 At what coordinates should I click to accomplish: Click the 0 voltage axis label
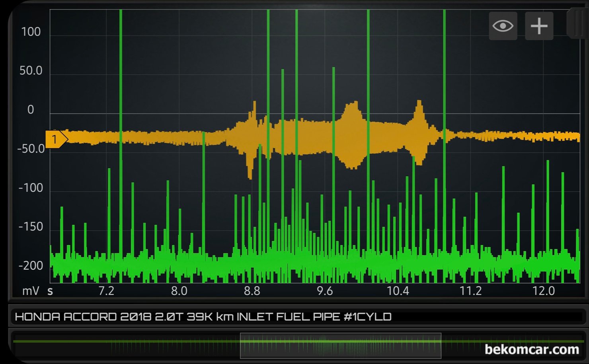[31, 110]
